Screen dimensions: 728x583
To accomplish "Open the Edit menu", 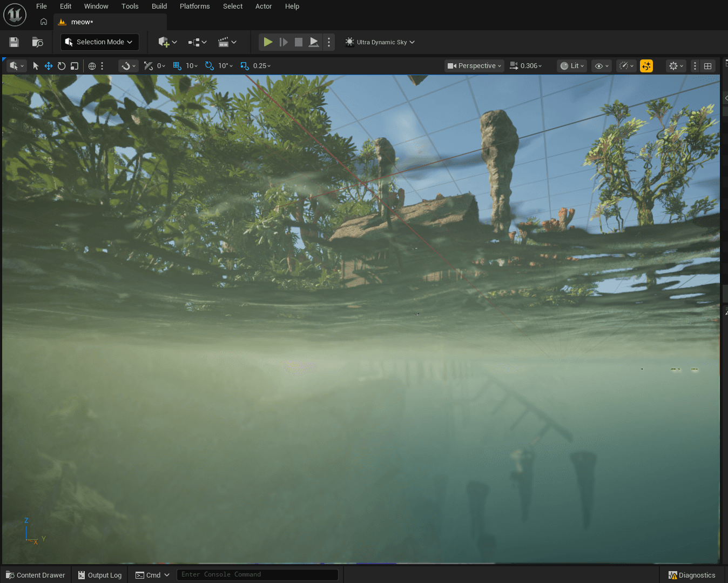I will (x=66, y=6).
